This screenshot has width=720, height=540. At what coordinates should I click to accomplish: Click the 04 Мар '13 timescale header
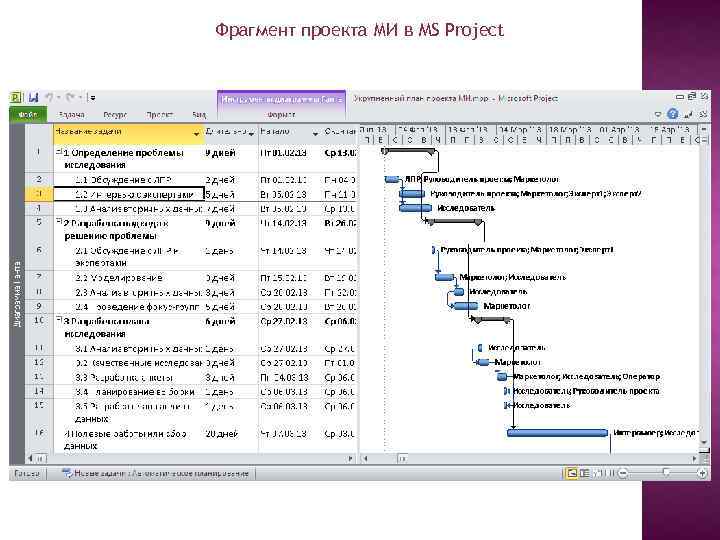point(520,129)
